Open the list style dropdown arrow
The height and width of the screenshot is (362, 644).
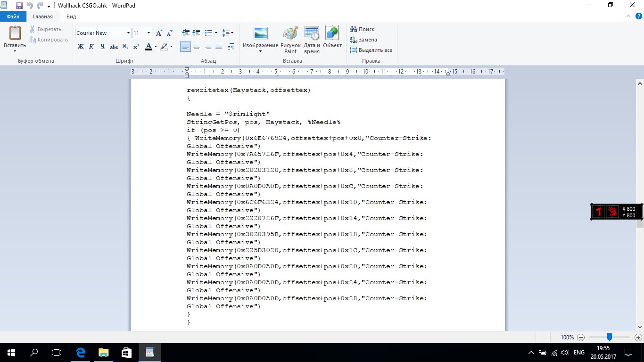click(216, 33)
